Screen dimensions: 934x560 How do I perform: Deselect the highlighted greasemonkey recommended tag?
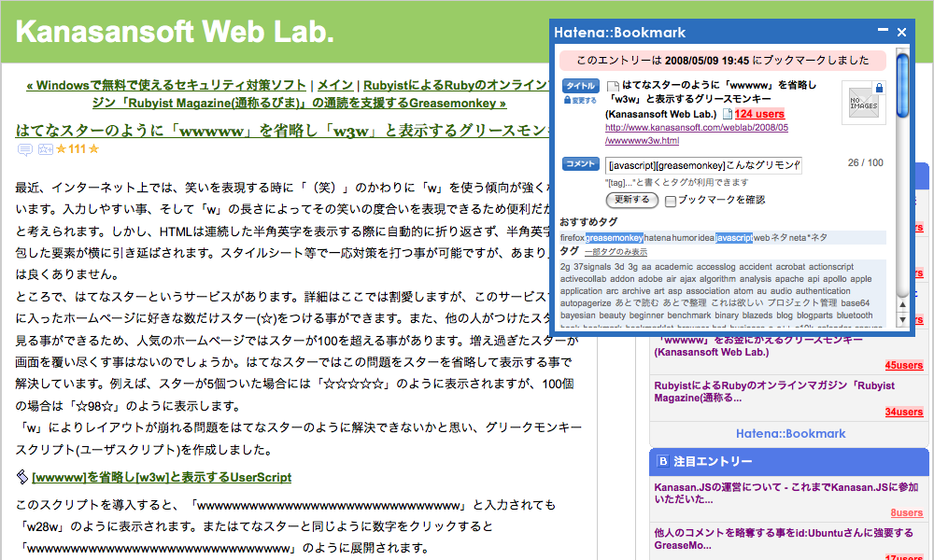point(613,240)
